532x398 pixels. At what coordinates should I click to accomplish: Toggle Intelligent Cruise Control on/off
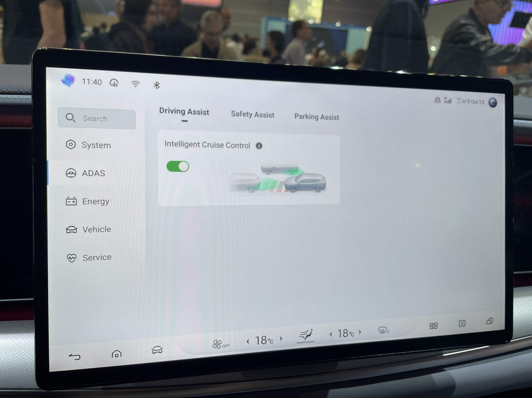[x=178, y=166]
